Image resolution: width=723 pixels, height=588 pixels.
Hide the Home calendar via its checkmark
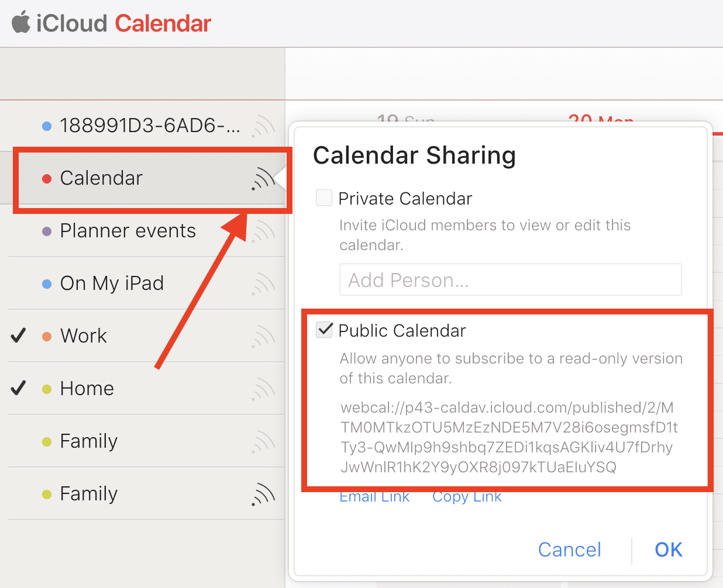tap(19, 388)
